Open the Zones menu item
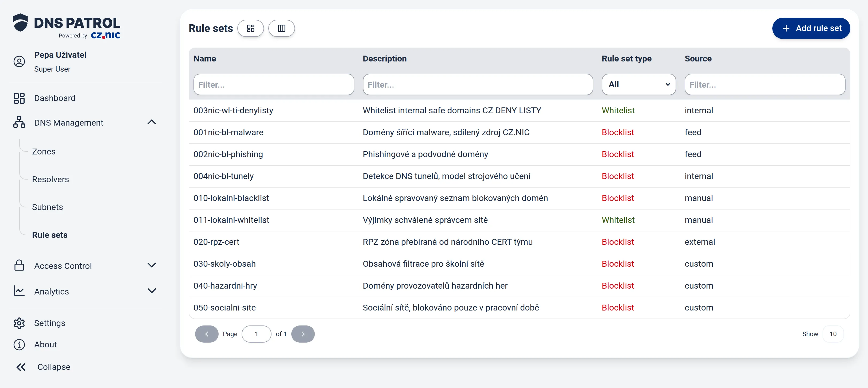The width and height of the screenshot is (868, 388). coord(44,152)
